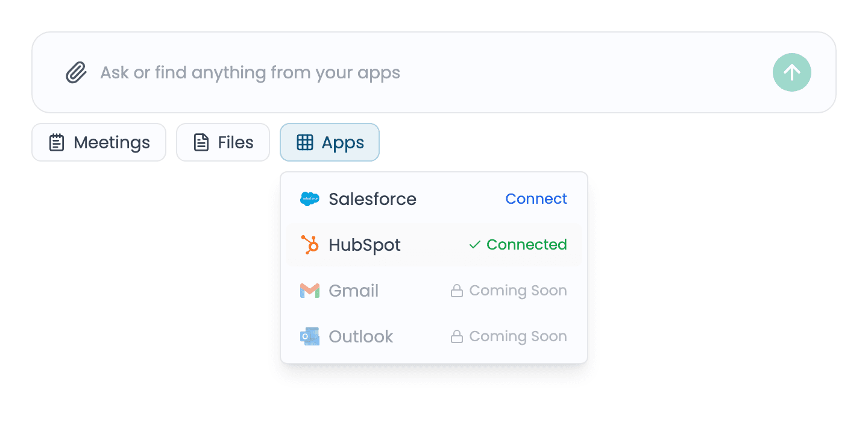Click the Salesforce cloud logo

click(x=310, y=199)
